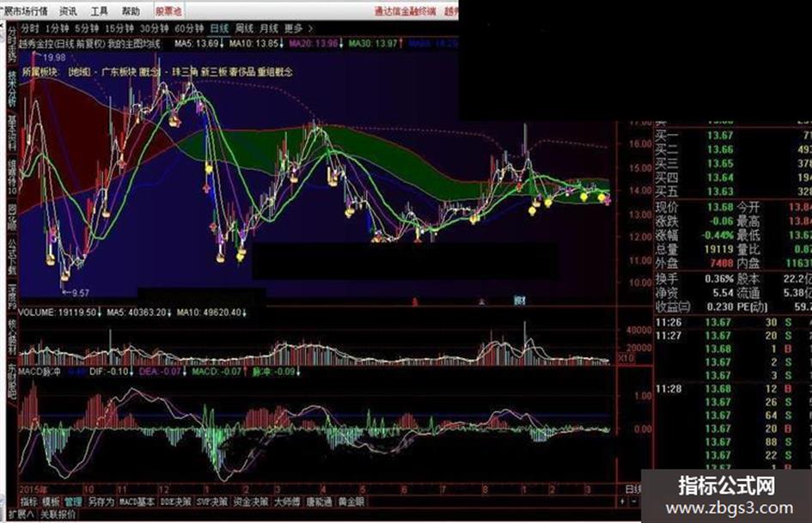Select the SVP决策 indicator template
Screen dimensions: 812x523
[211, 502]
